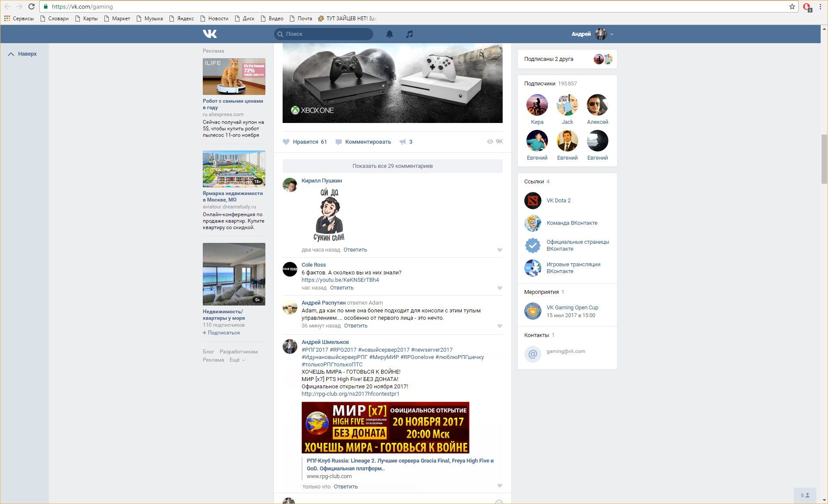Screen dimensions: 828x504
Task: Click Комментировать under the post
Action: click(x=363, y=142)
